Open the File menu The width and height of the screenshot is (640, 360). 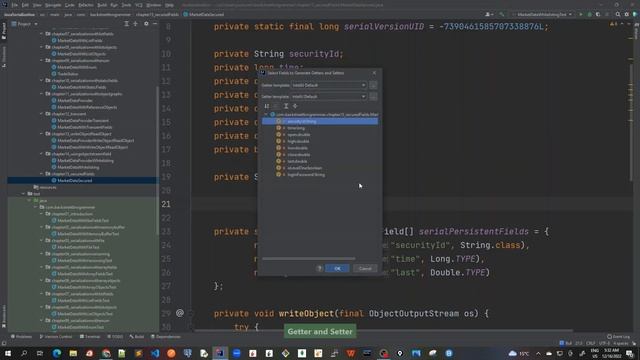15,5
